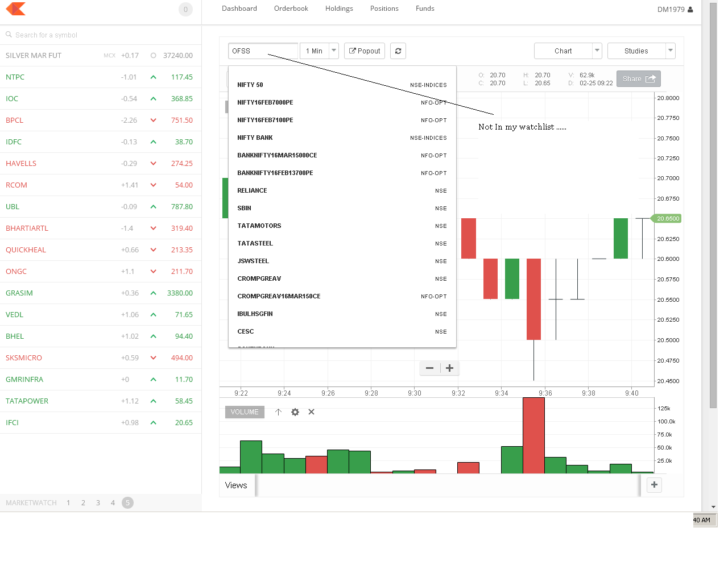Image resolution: width=728 pixels, height=582 pixels.
Task: Choose IBULHSGFIN from the symbol dropdown
Action: pos(342,314)
